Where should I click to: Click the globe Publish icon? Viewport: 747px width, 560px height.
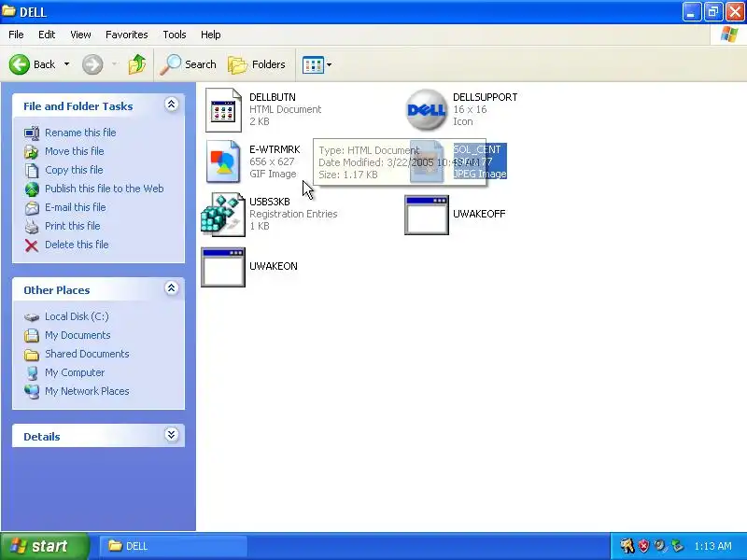32,189
